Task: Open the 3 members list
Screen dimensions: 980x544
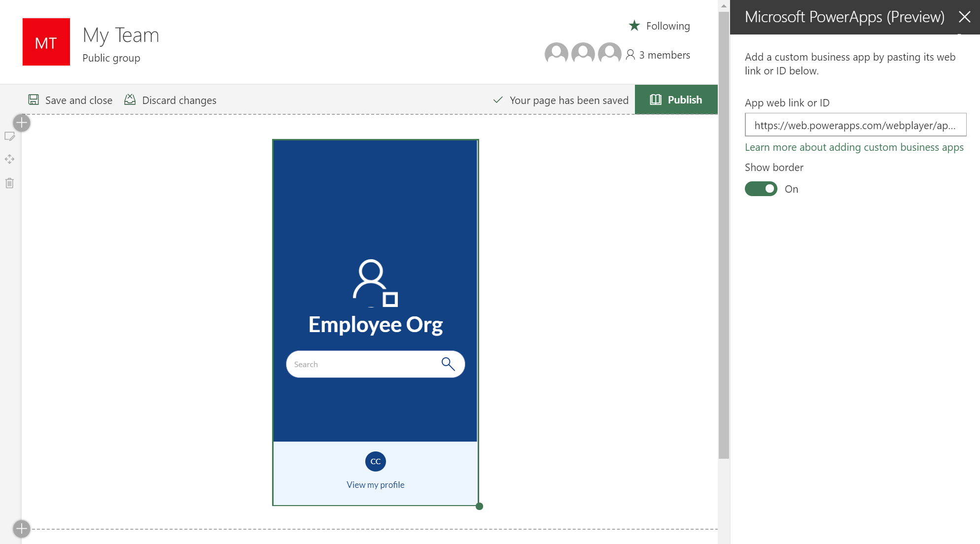Action: 658,55
